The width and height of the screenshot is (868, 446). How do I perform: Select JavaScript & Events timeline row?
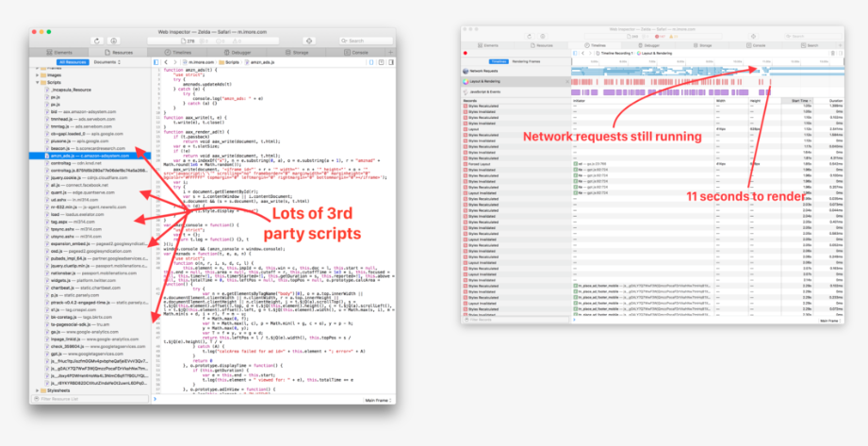tap(516, 92)
